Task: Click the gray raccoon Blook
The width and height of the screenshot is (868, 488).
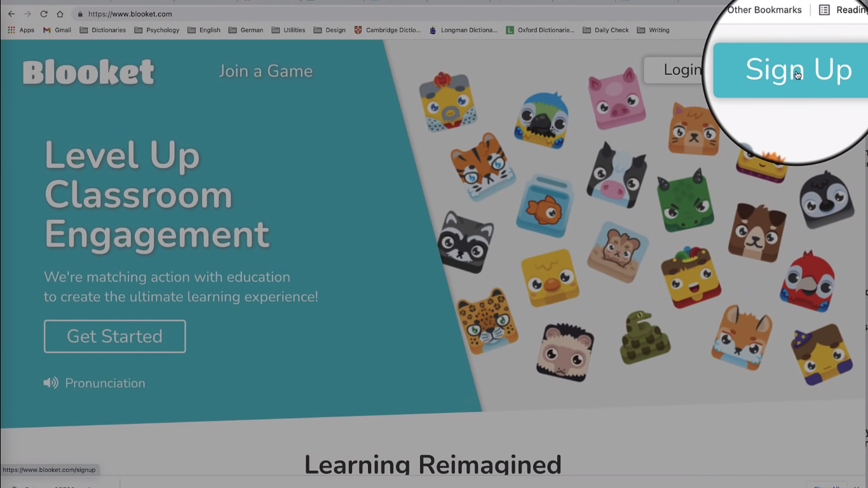Action: (466, 242)
